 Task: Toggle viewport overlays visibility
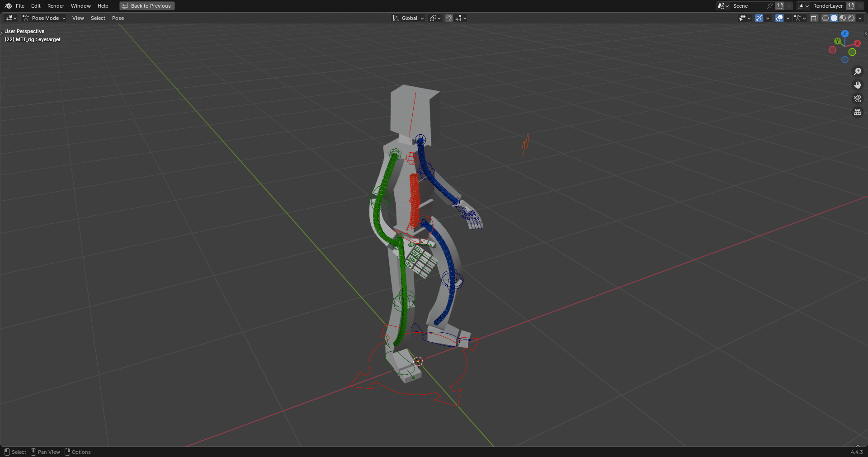tap(779, 18)
